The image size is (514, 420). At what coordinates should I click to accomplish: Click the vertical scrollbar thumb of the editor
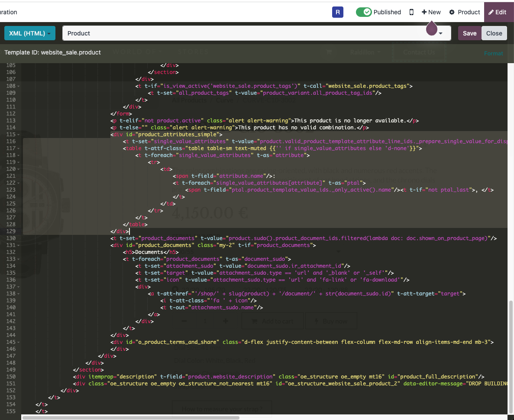511,356
